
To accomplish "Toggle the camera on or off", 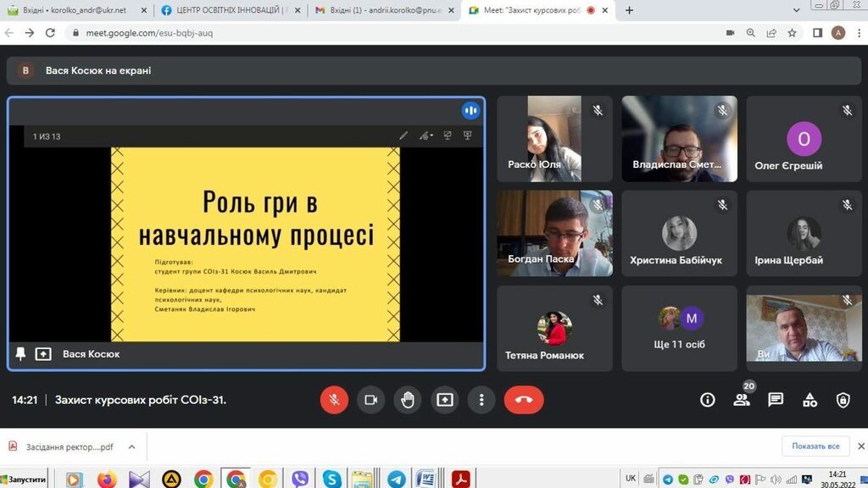I will pos(370,400).
